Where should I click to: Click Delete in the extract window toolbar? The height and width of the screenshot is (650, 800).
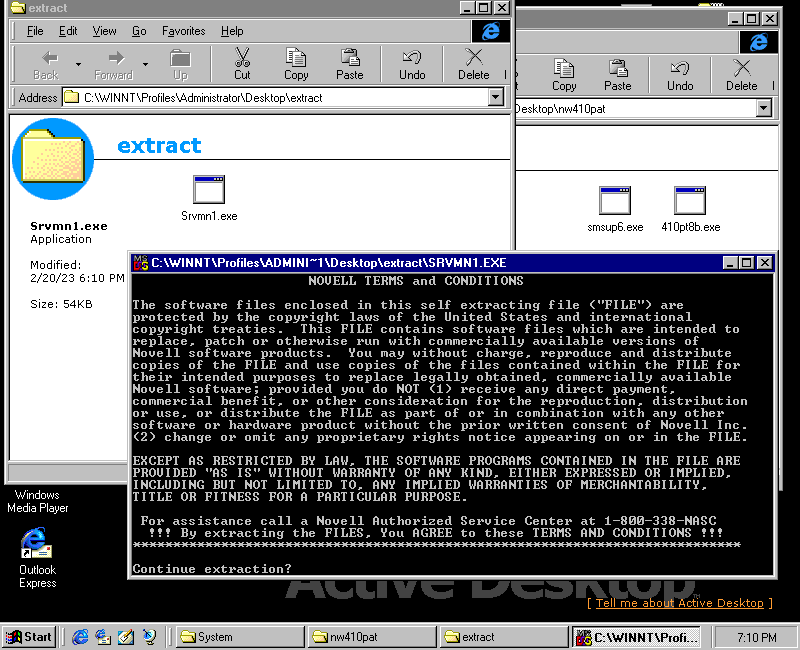[x=473, y=64]
